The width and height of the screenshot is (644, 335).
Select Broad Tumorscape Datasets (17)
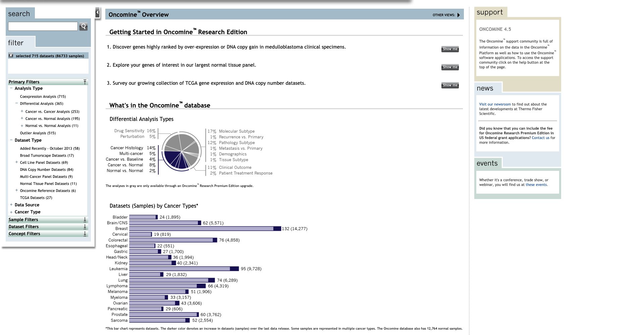point(47,155)
